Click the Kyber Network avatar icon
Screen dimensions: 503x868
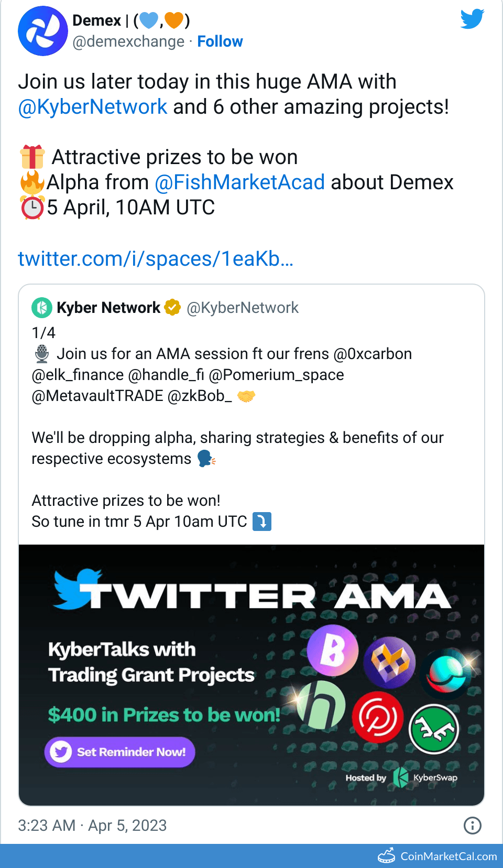point(42,308)
